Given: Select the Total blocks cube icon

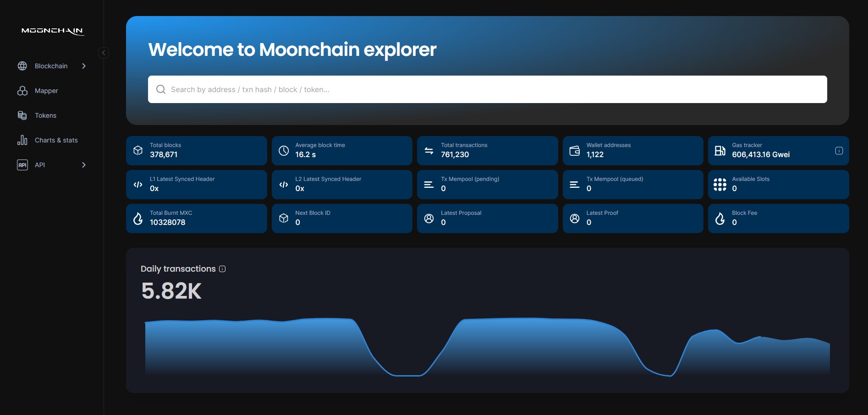Looking at the screenshot, I should point(138,150).
